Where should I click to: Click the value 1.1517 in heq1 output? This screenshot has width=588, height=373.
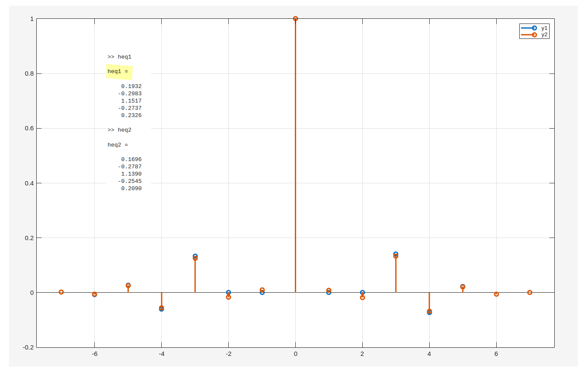[131, 101]
